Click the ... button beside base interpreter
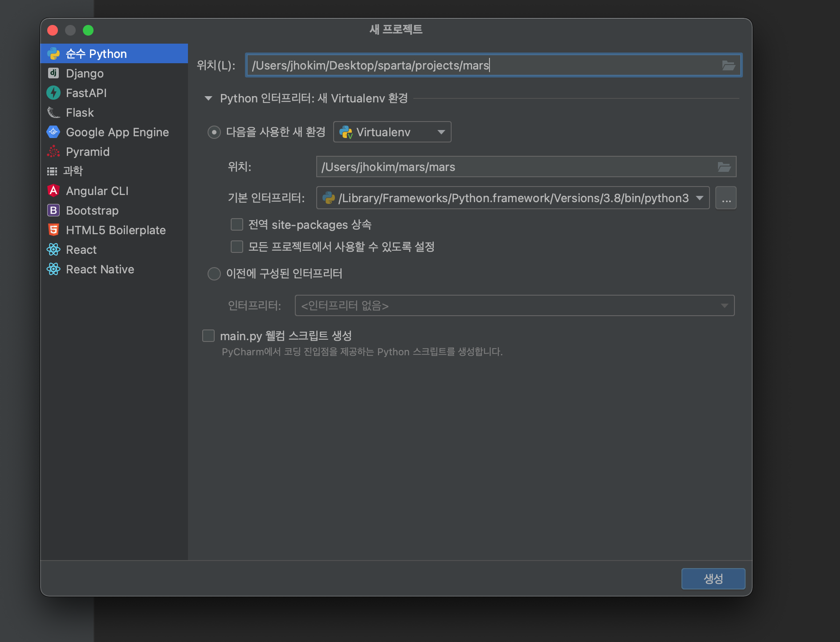 [x=726, y=198]
